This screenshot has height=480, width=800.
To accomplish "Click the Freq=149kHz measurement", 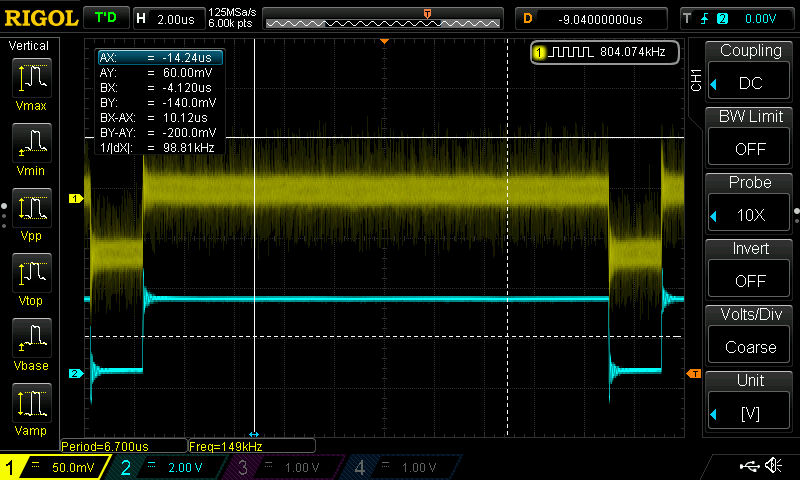I will coord(252,446).
